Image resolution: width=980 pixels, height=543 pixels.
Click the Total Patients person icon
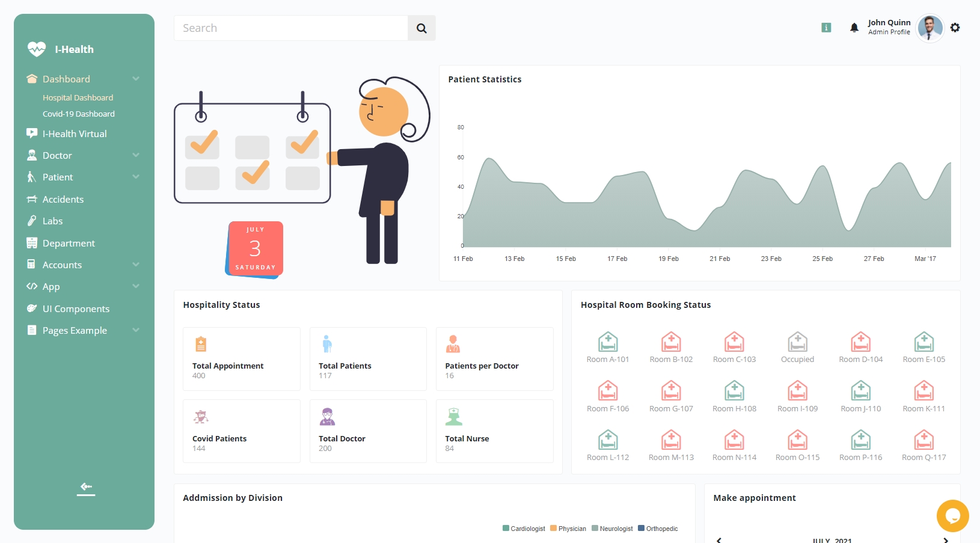click(326, 344)
